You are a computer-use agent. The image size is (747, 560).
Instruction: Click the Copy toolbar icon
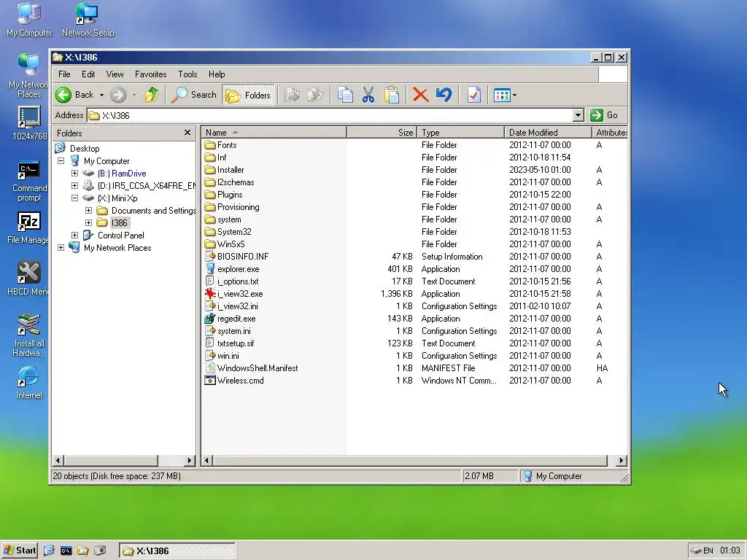tap(345, 95)
